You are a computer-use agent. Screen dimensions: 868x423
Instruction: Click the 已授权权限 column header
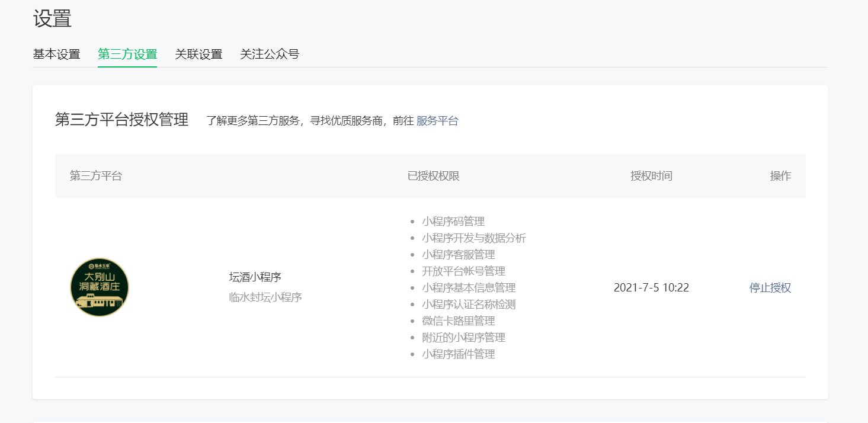click(434, 176)
